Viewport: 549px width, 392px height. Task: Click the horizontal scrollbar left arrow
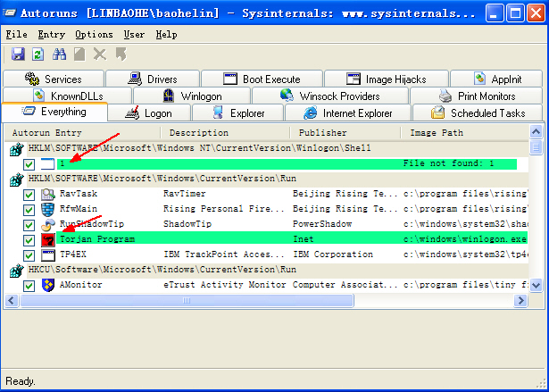click(12, 301)
